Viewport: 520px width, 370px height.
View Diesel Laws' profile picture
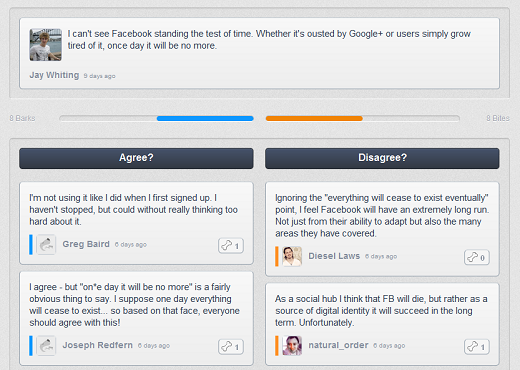point(292,256)
